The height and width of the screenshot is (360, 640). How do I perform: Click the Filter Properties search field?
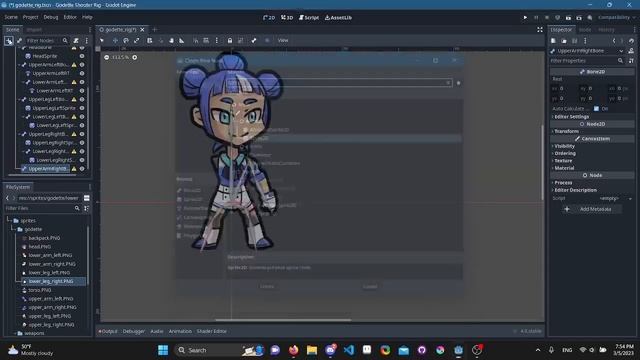[587, 61]
